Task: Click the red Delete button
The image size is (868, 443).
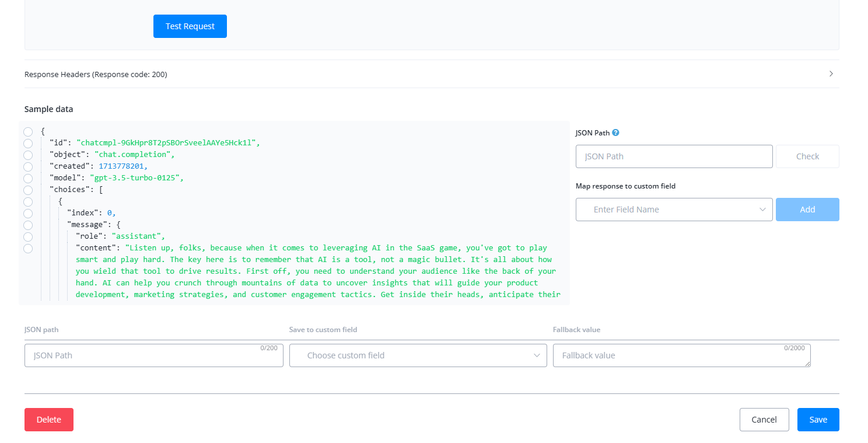Action: tap(49, 420)
